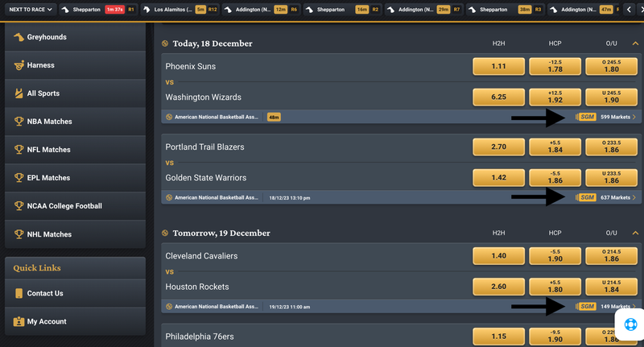
Task: Click the All Sports icon
Action: pyautogui.click(x=19, y=93)
